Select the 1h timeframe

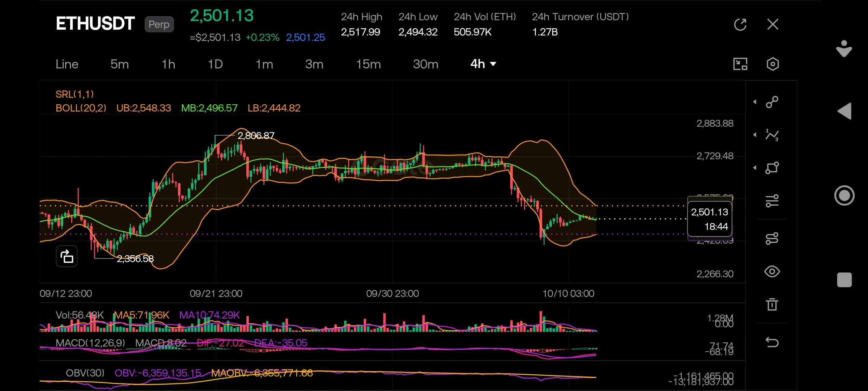click(169, 64)
